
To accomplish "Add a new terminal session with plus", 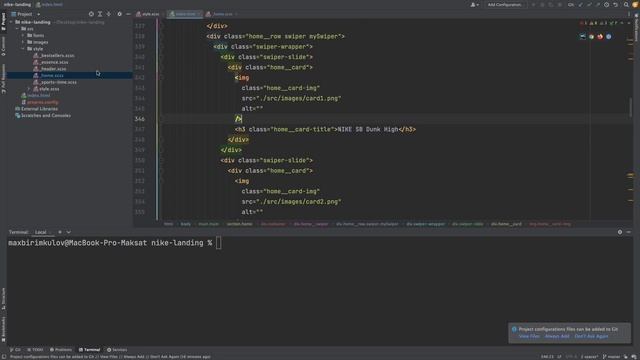I will 60,232.
